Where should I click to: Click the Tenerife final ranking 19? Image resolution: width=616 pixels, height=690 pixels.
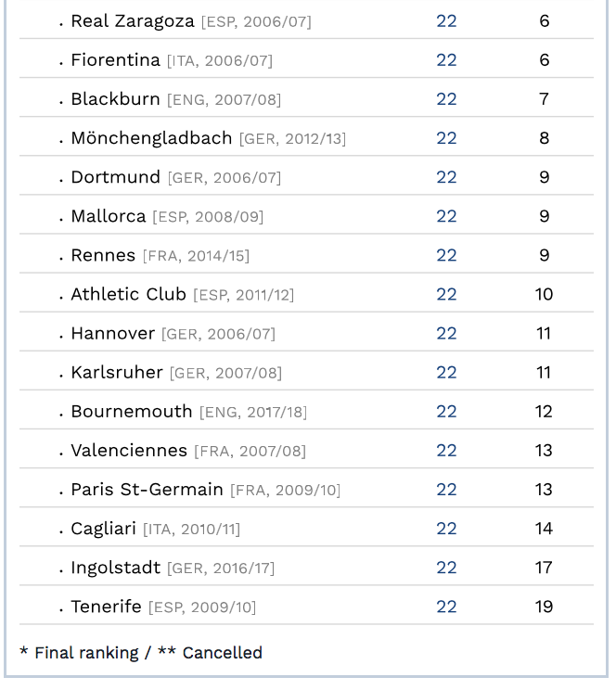pyautogui.click(x=544, y=607)
